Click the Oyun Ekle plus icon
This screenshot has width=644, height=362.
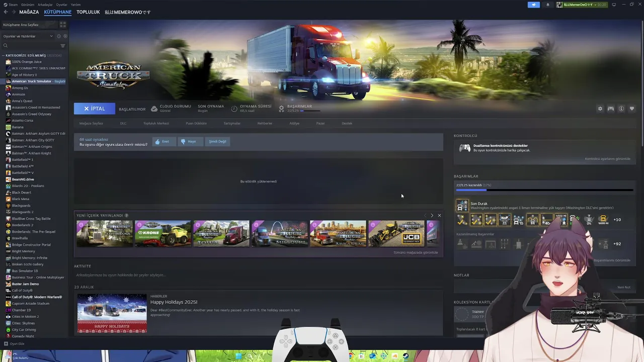6,344
